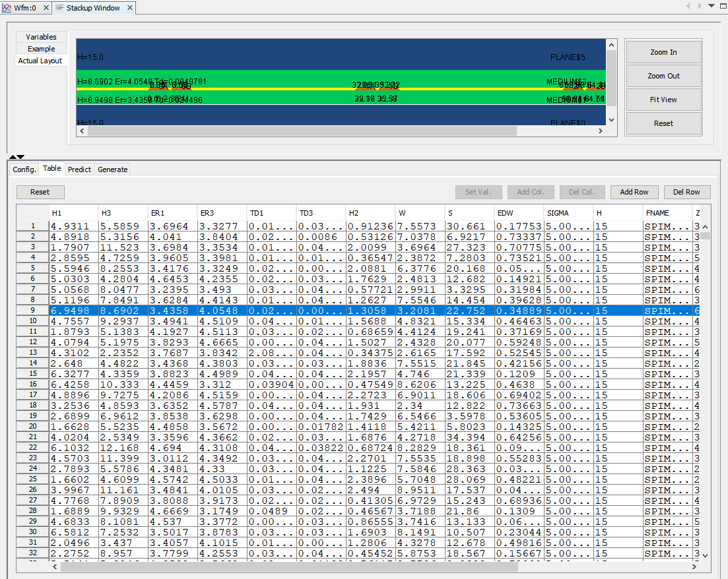Screen dimensions: 728x579
Task: Open the Example layout tab
Action: (x=41, y=49)
